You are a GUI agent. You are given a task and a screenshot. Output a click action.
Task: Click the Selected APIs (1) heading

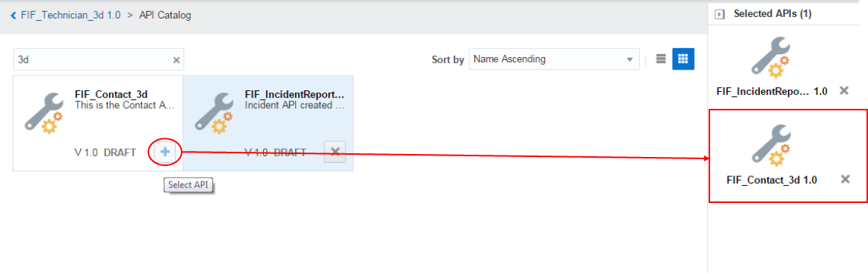773,14
